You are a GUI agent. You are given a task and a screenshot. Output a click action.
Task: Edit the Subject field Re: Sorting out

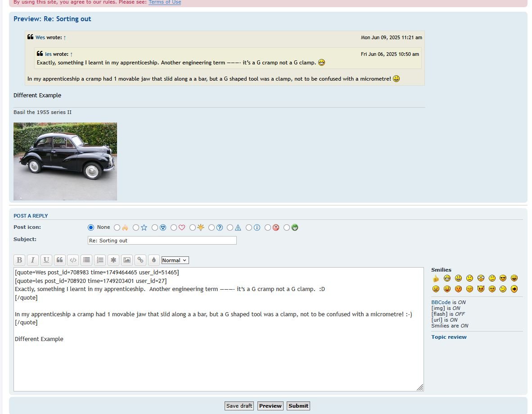pyautogui.click(x=162, y=241)
